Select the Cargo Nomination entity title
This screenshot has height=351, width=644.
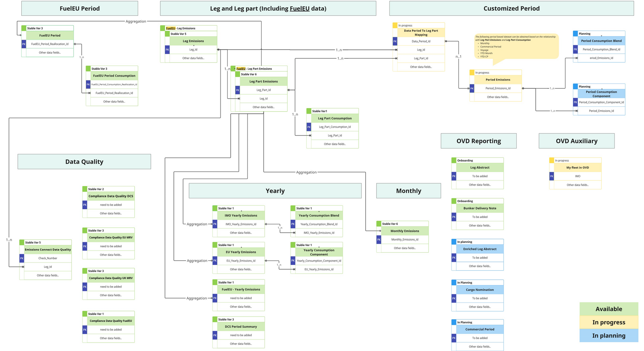tap(480, 290)
